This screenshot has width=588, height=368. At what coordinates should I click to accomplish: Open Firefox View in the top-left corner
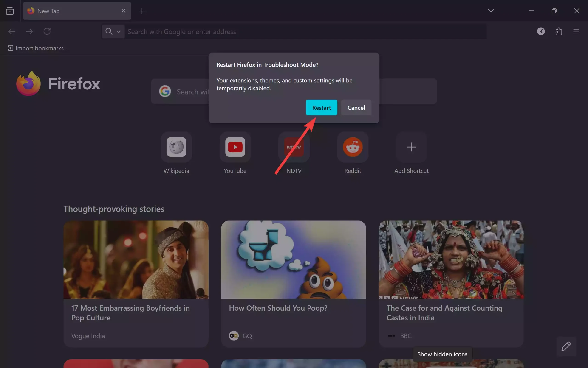[x=9, y=11]
